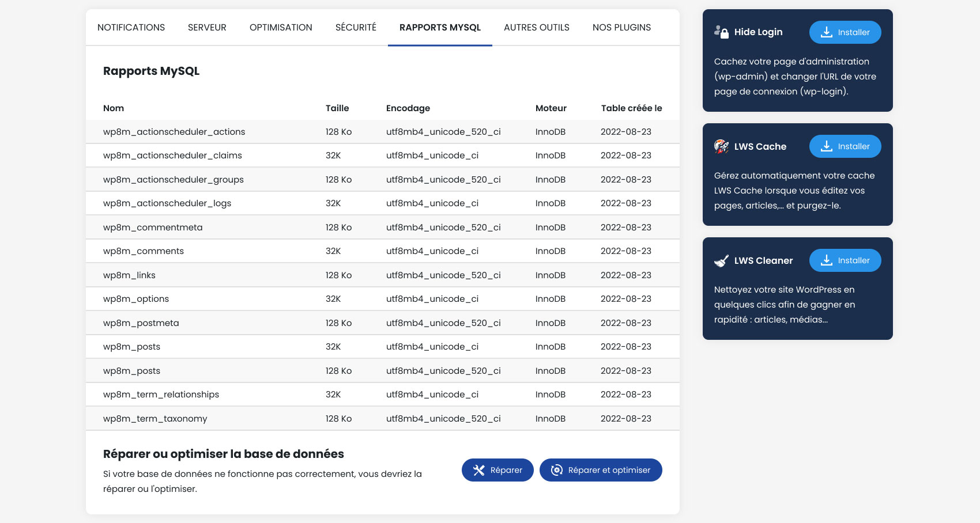Select wp8m_term_taxonomy table name
The image size is (980, 523).
click(x=155, y=419)
